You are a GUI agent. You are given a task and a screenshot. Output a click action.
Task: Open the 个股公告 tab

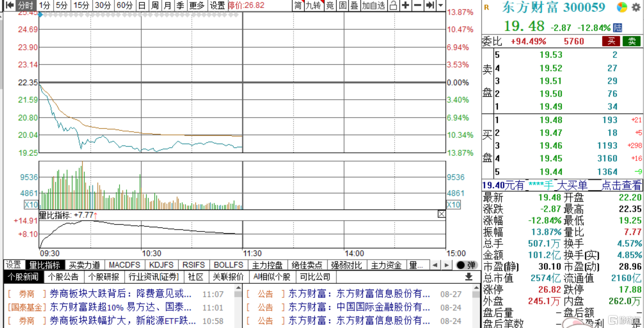64,277
